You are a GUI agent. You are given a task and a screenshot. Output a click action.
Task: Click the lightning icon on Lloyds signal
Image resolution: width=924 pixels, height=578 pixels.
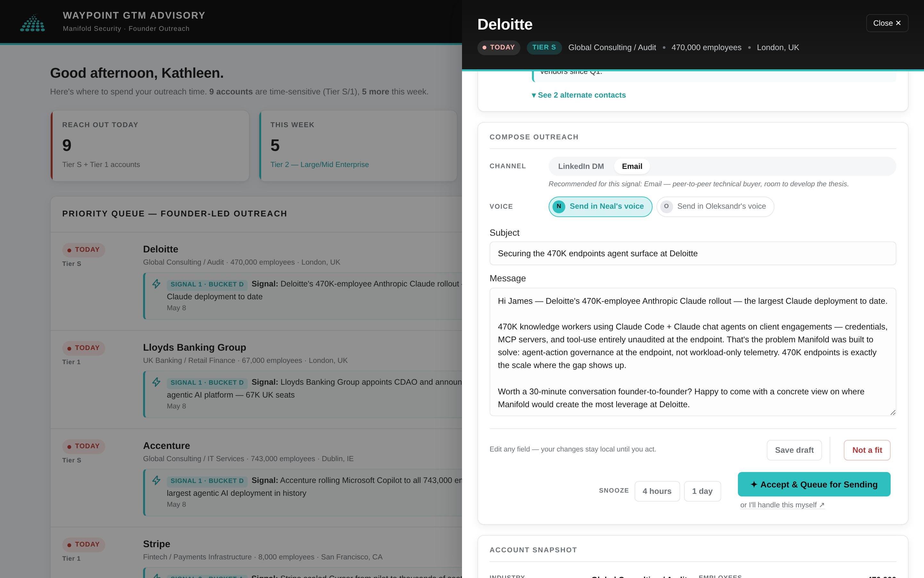pos(156,382)
